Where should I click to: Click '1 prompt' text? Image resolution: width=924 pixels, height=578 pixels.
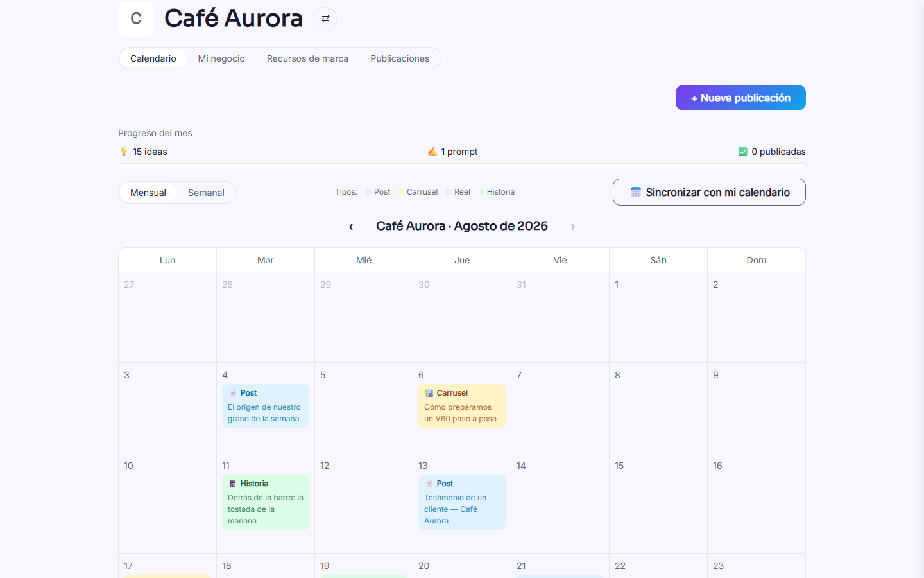coord(459,152)
